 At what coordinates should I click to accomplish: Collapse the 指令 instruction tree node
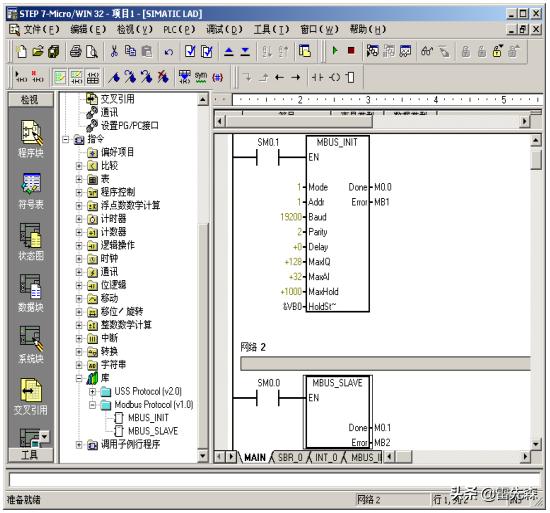(66, 140)
